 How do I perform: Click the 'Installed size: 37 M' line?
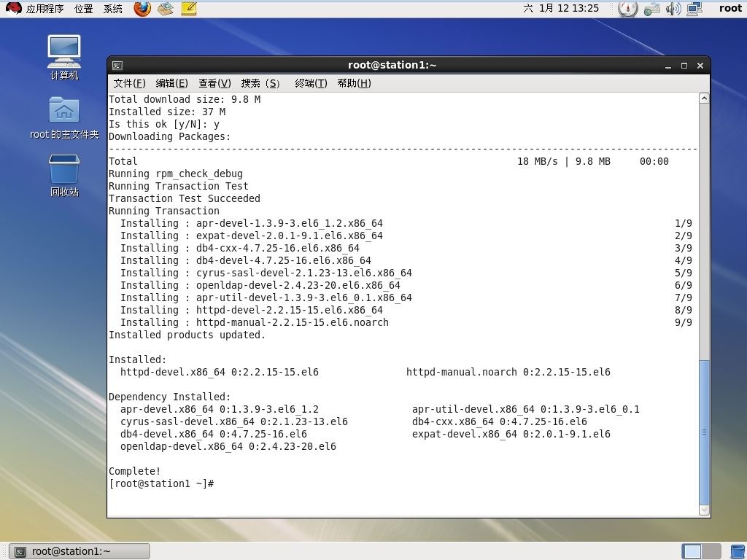[167, 112]
